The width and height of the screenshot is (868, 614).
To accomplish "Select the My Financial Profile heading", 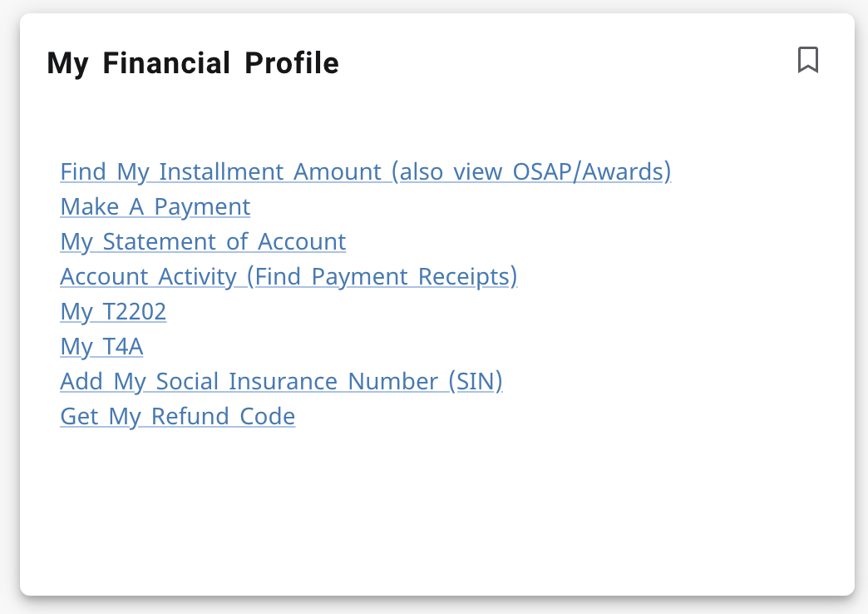I will tap(194, 62).
